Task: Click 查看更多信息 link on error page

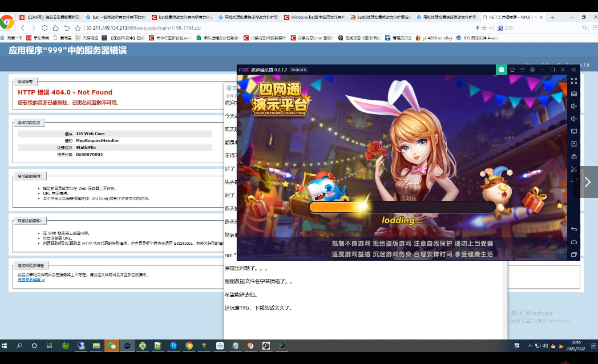Action: [x=31, y=280]
